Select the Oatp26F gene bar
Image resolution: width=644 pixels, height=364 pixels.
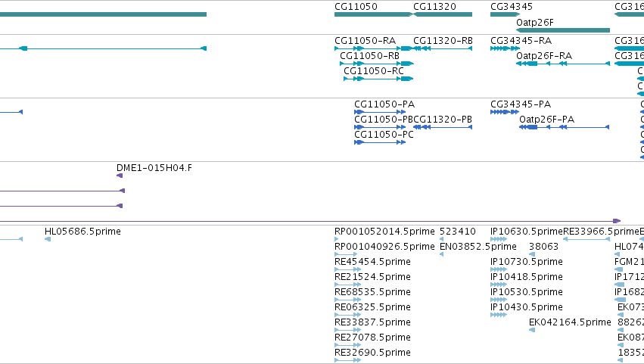(x=563, y=30)
